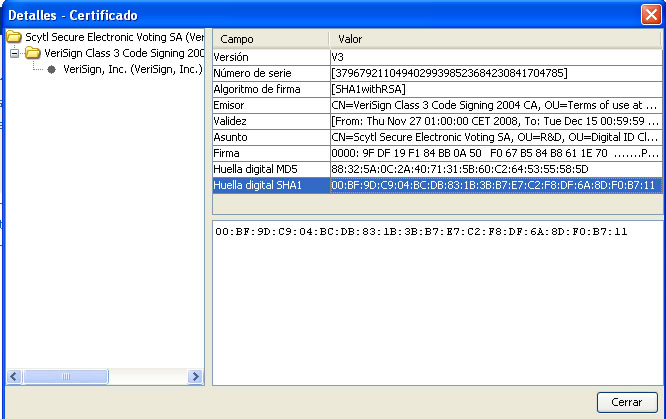Select VeriSign Class 3 Code Signing tree item
The image size is (666, 419).
point(124,53)
